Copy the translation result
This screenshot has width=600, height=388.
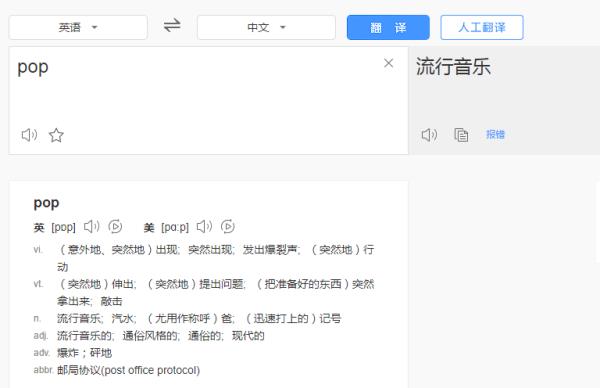(461, 135)
